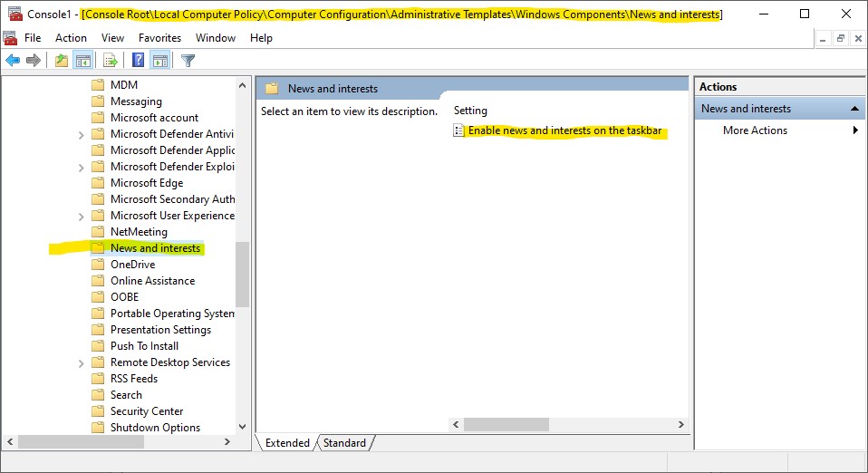Toggle Show/Hide Console Tree icon

(x=83, y=61)
